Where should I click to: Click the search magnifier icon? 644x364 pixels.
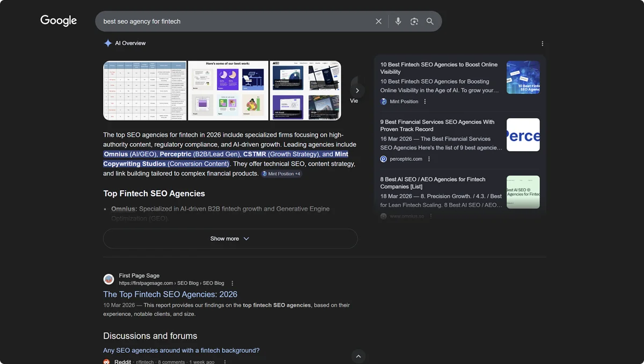coord(429,21)
